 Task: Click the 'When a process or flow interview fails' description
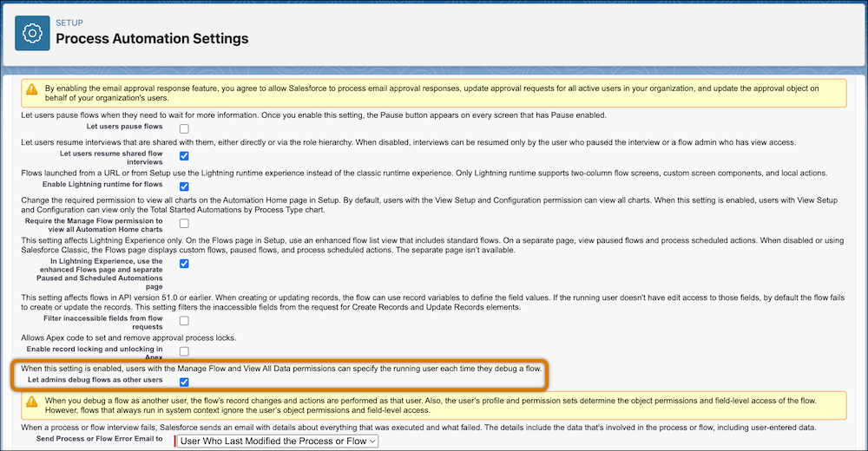click(x=418, y=428)
